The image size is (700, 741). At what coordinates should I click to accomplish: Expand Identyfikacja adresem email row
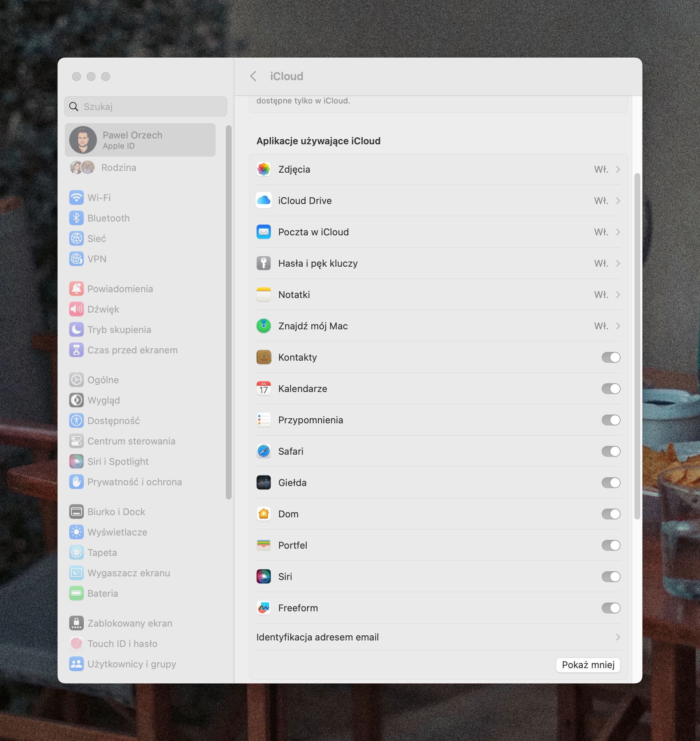618,637
